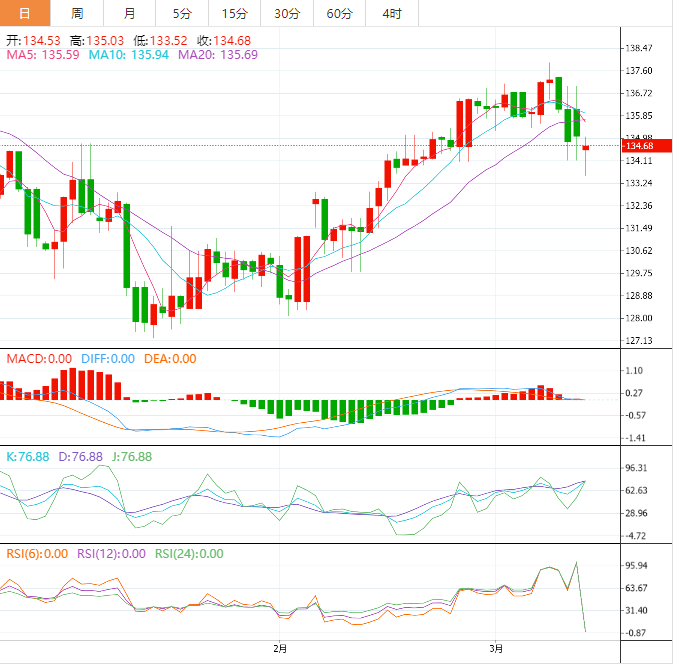Click the DEA:0.00 label
This screenshot has height=671, width=674.
[x=170, y=358]
